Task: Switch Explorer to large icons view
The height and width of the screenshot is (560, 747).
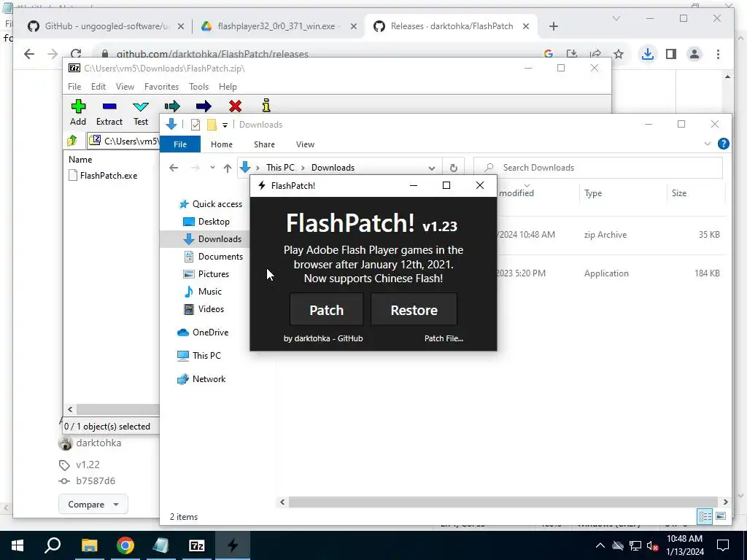Action: click(x=720, y=516)
